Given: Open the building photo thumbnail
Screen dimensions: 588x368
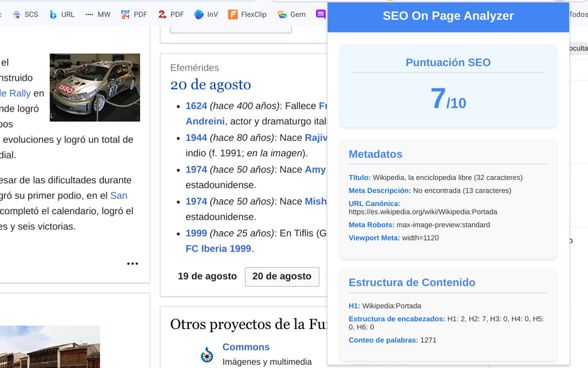Looking at the screenshot, I should (50, 347).
